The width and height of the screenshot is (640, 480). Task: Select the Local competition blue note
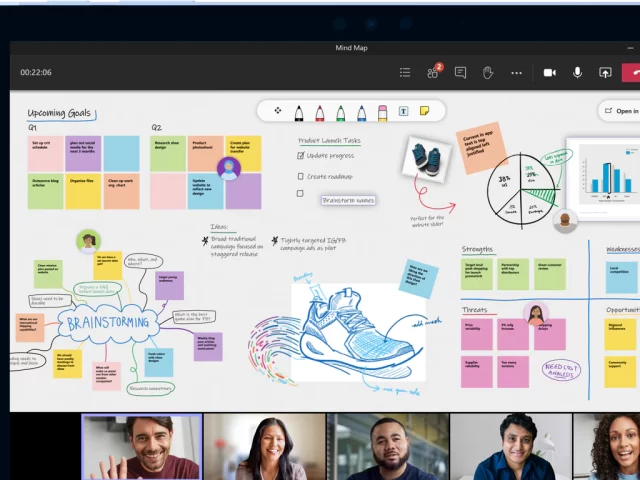pos(622,278)
